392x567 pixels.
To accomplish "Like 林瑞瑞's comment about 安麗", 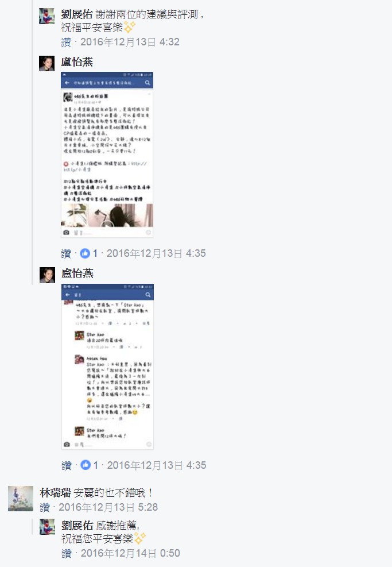I will pos(45,508).
